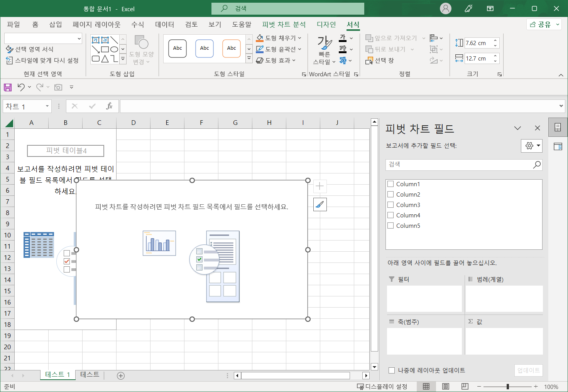
Task: Click Display Settings (디스플레이 설정)
Action: point(382,387)
